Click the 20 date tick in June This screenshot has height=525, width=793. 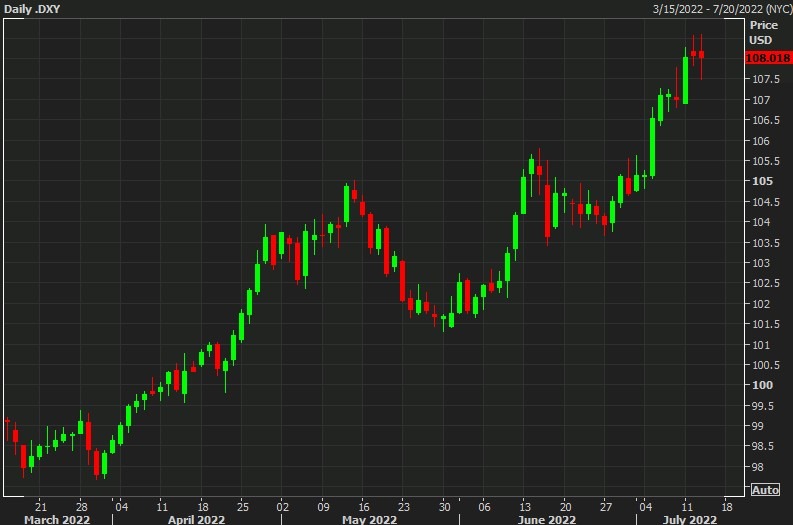coord(566,507)
